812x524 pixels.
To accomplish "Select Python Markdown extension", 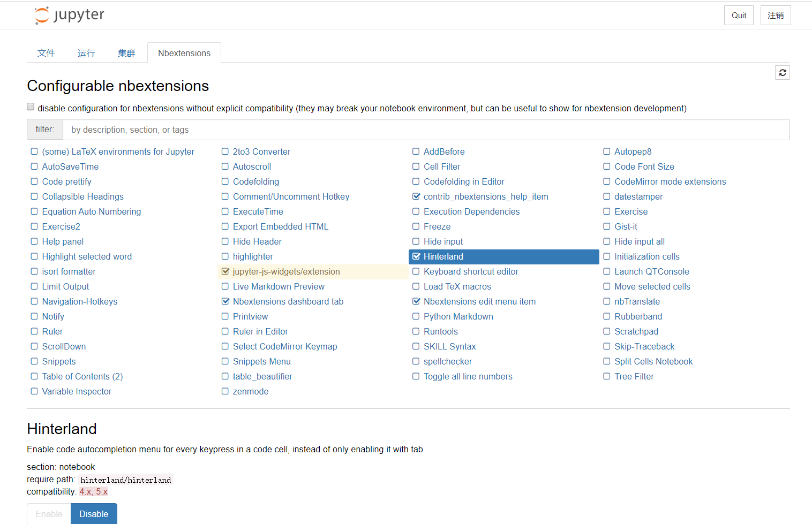I will coord(458,317).
